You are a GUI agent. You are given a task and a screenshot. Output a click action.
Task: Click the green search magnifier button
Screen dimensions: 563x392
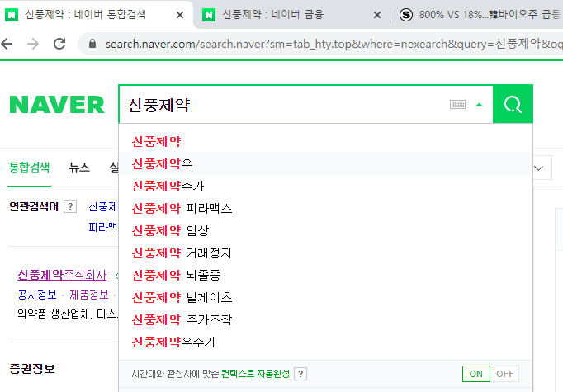(x=513, y=105)
